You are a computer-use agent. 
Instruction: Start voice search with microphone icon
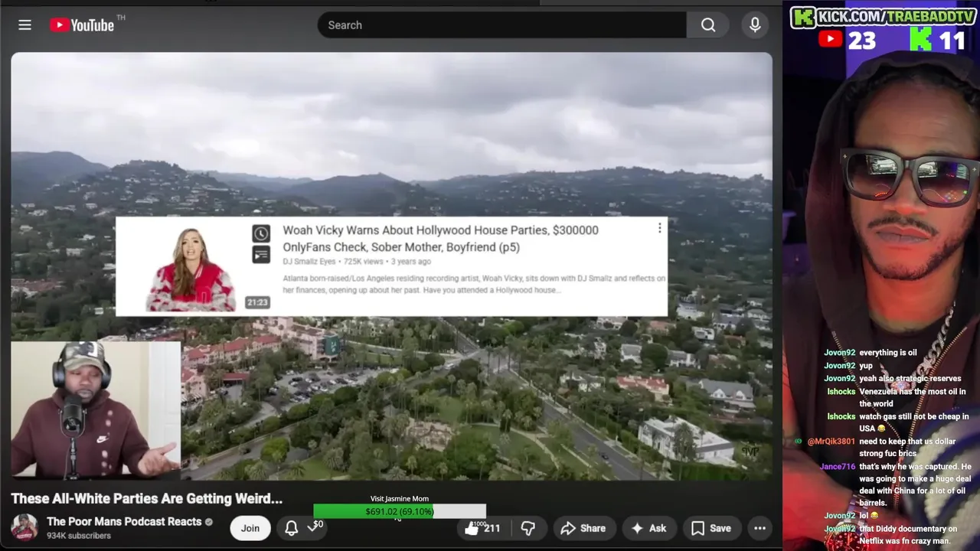click(x=755, y=25)
